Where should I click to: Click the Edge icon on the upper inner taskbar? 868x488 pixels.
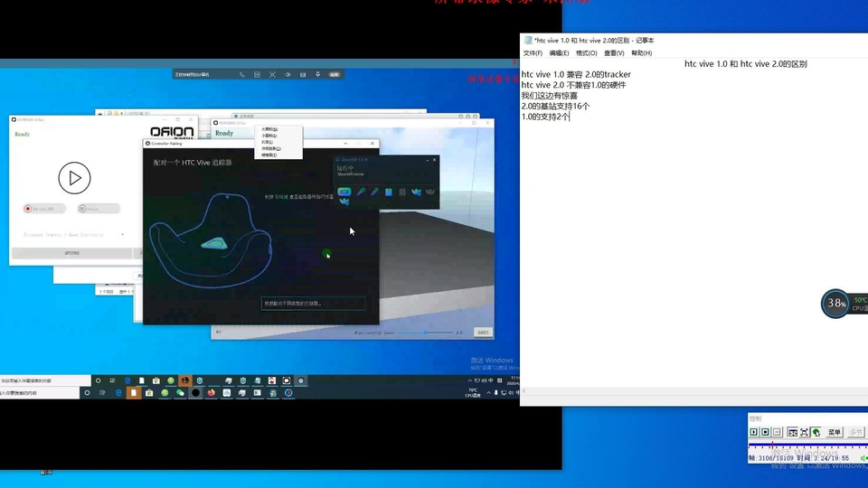(127, 380)
